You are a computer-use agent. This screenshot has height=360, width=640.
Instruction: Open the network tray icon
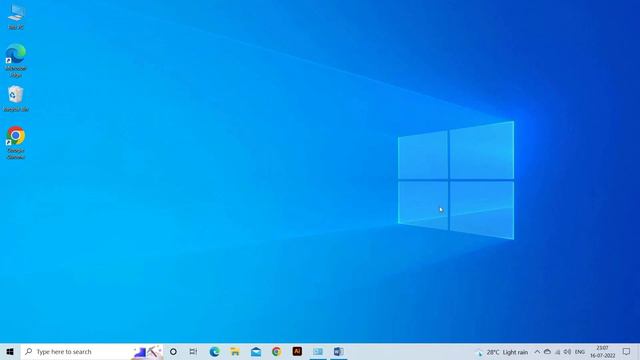click(x=558, y=352)
